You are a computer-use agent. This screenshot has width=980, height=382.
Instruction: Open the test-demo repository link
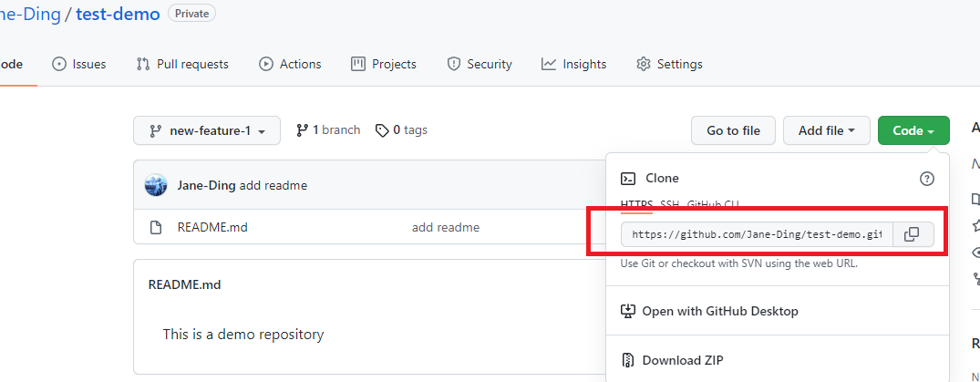pos(118,13)
